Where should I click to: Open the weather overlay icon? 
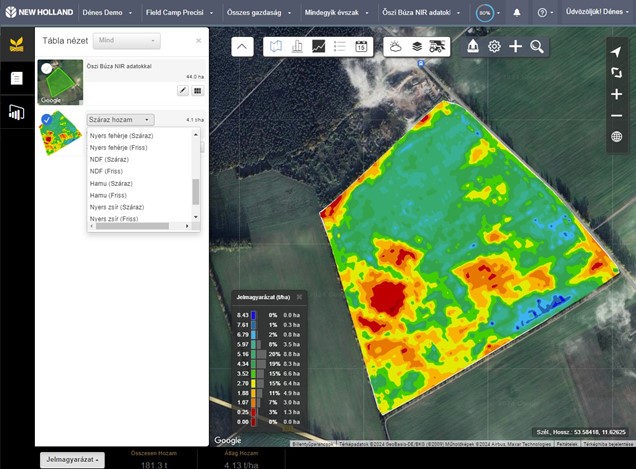click(395, 47)
